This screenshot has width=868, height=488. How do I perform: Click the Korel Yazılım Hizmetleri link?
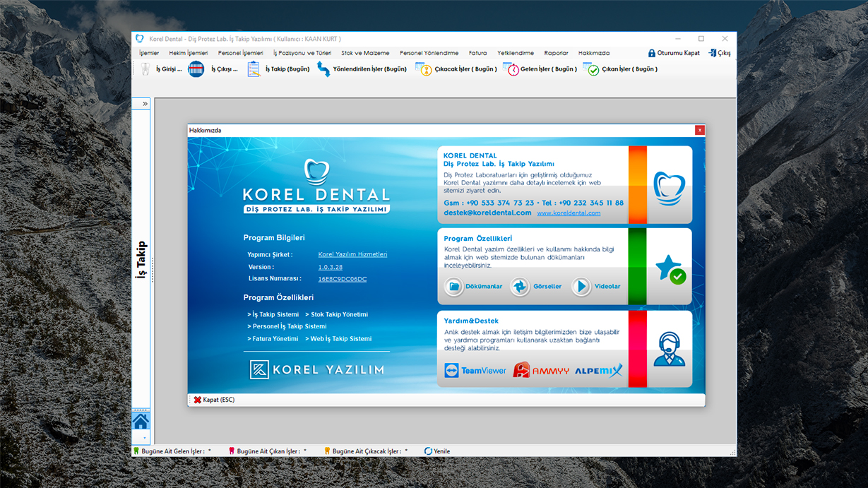352,254
